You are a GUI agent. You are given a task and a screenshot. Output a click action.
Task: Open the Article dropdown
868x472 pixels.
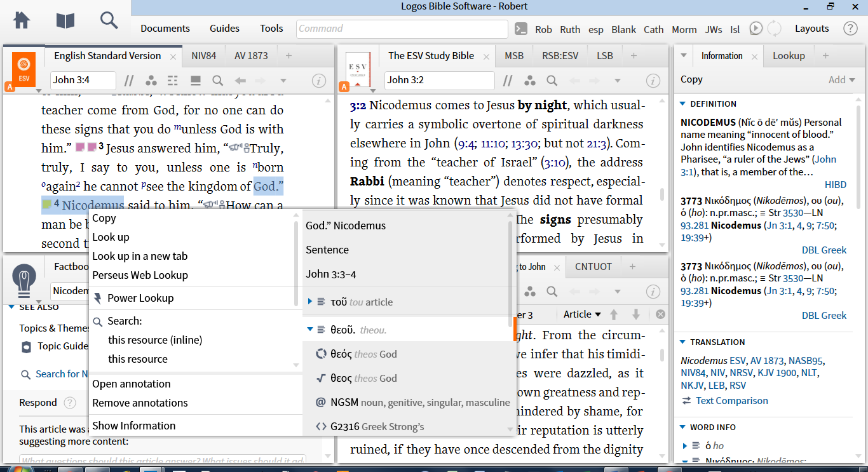(582, 314)
